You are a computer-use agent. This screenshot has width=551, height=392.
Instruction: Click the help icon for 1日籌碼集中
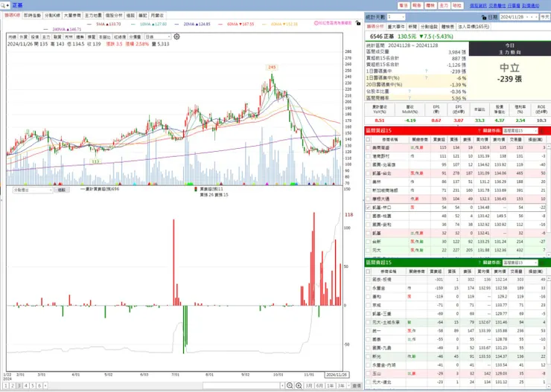coord(426,71)
